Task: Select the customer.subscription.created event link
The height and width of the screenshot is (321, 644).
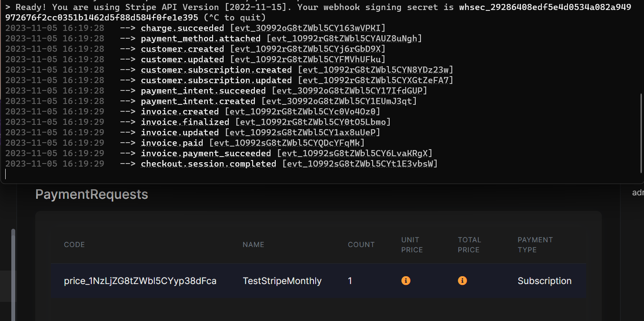Action: (216, 70)
